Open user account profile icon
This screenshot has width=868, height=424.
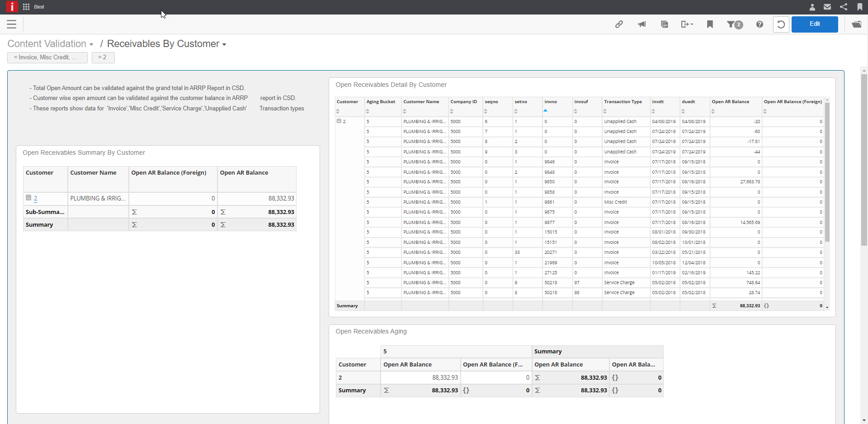(812, 7)
